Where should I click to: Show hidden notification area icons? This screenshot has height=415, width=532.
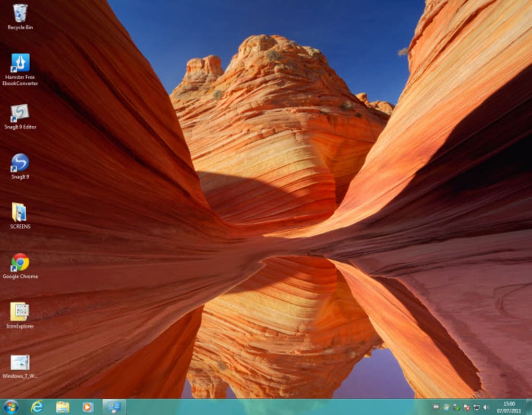437,406
